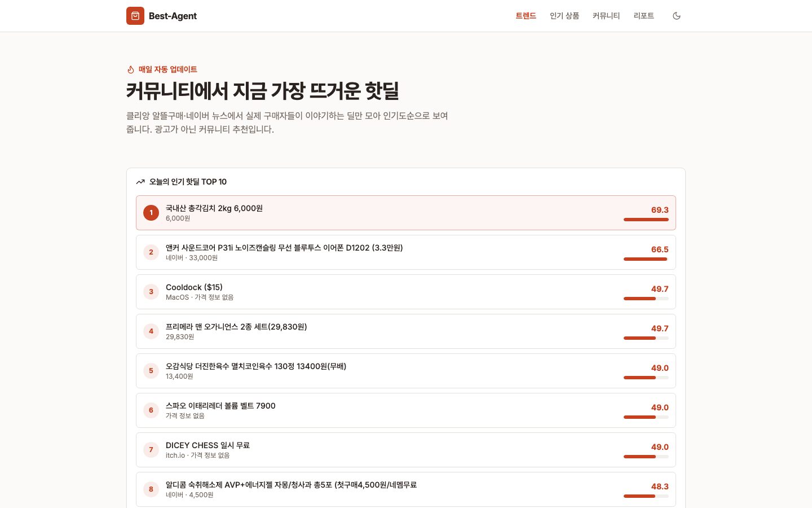This screenshot has width=812, height=508.
Task: Click the 29,830원 price label
Action: [180, 337]
